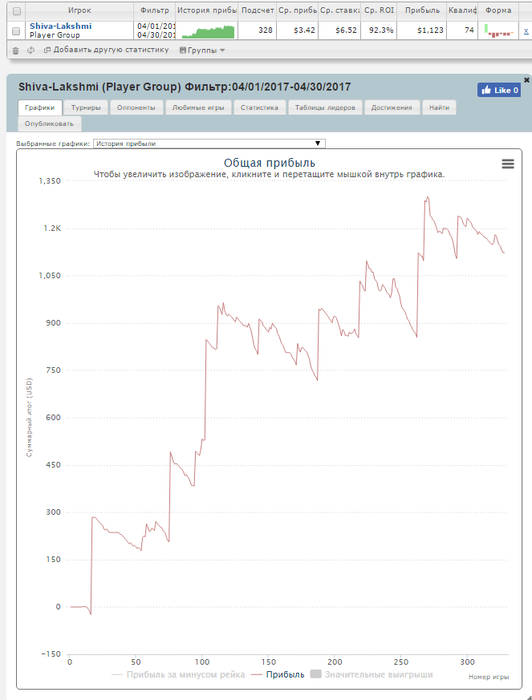Open the Достижения tab
532x700 pixels.
click(391, 108)
